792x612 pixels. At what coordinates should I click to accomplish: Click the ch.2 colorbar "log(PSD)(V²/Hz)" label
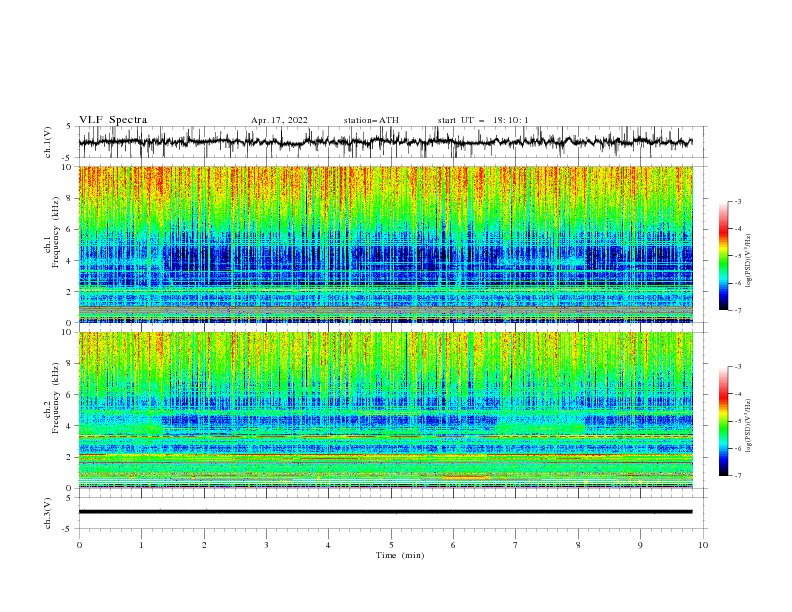pos(749,426)
